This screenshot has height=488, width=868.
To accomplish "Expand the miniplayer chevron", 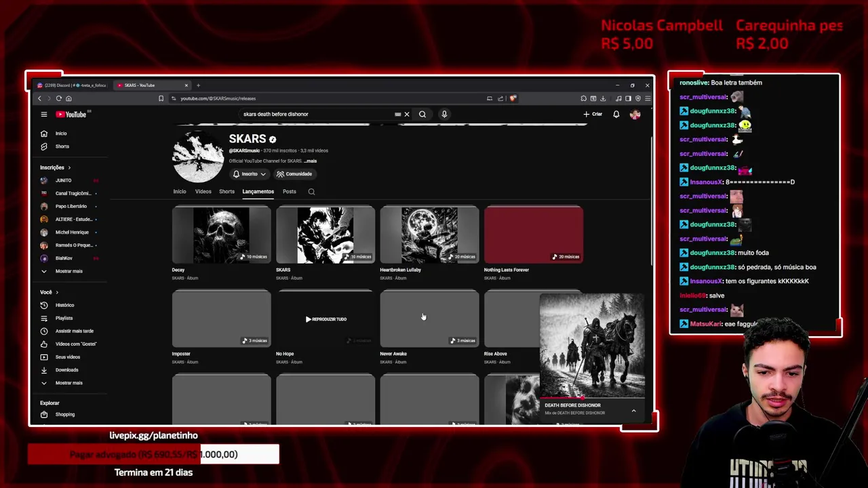I will 634,411.
